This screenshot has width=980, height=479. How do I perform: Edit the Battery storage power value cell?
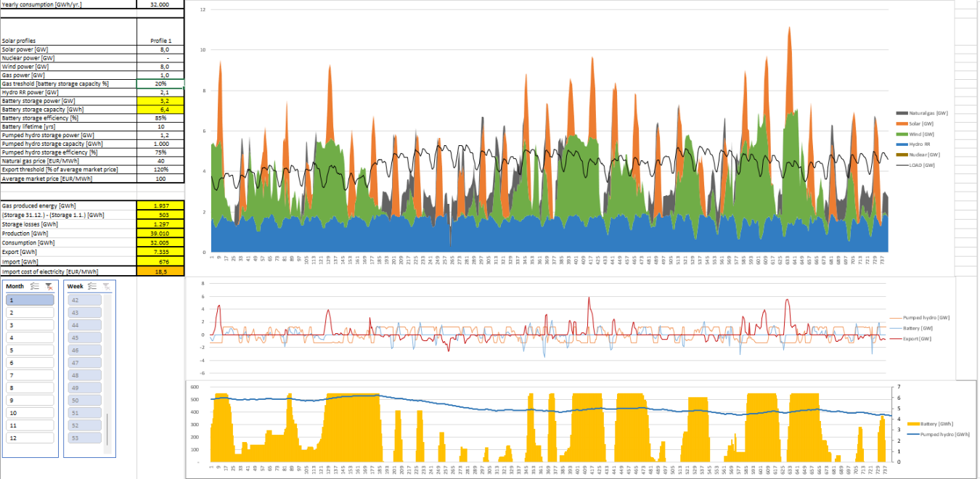[x=160, y=101]
